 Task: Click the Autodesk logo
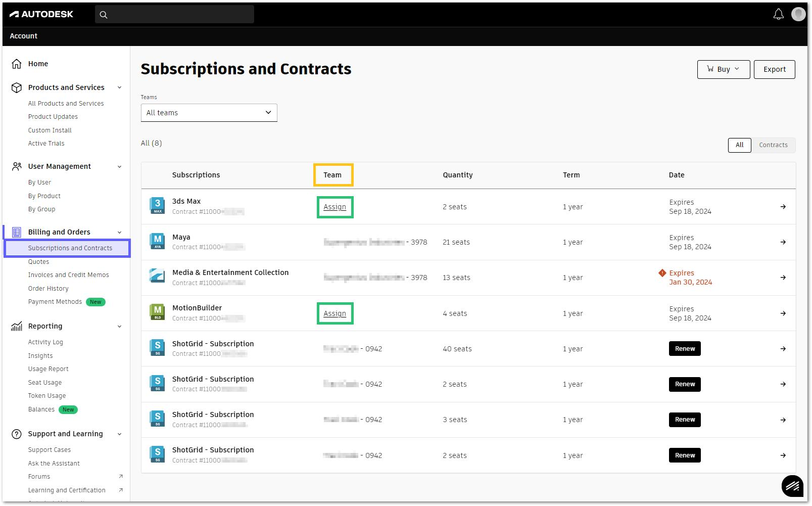coord(41,14)
